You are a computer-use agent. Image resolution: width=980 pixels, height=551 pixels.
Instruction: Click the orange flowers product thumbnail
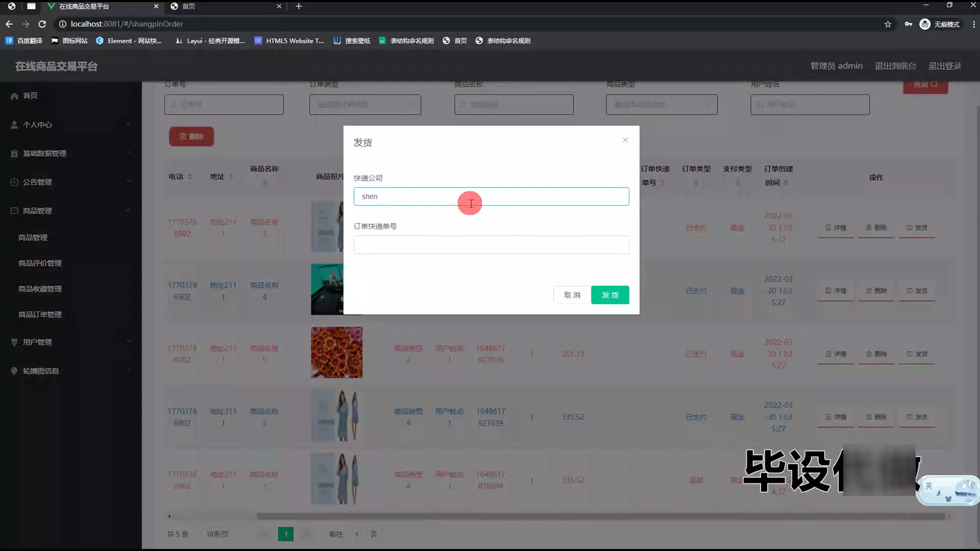click(336, 353)
